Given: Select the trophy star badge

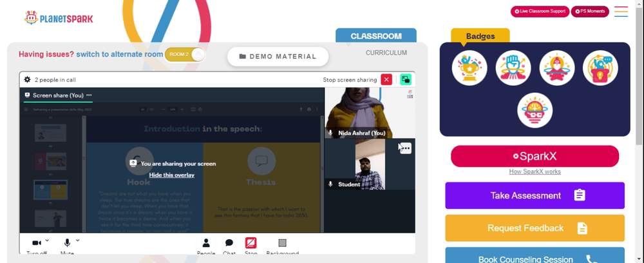Looking at the screenshot, I should click(469, 68).
